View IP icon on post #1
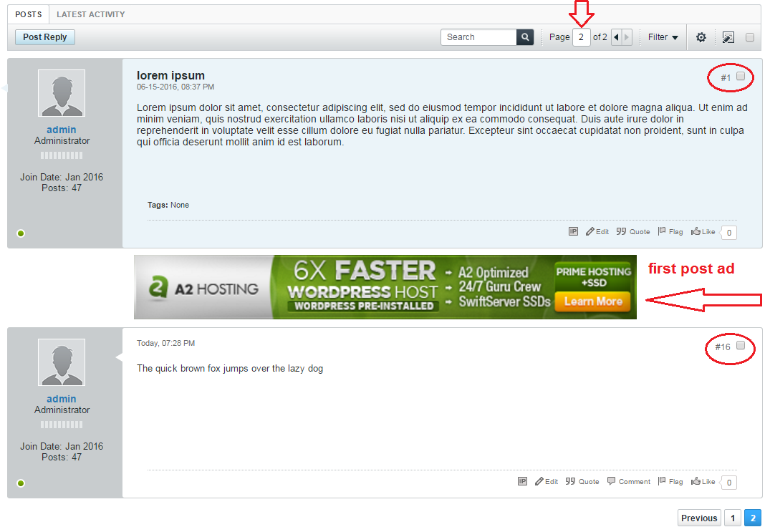The image size is (770, 532). coord(573,231)
